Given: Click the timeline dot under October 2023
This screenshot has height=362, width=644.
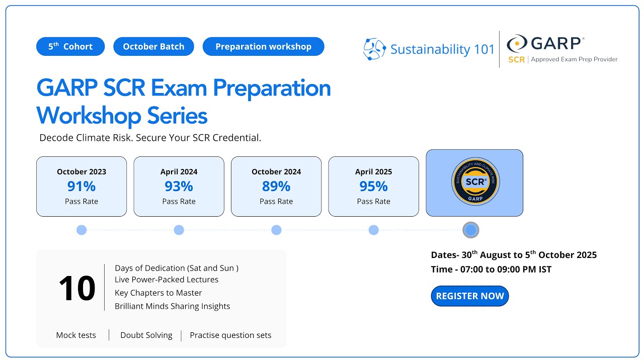Looking at the screenshot, I should pos(82,230).
